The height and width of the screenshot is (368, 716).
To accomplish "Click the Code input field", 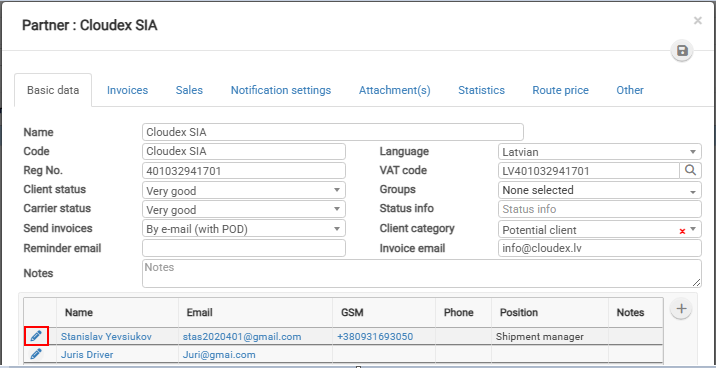I will (244, 152).
